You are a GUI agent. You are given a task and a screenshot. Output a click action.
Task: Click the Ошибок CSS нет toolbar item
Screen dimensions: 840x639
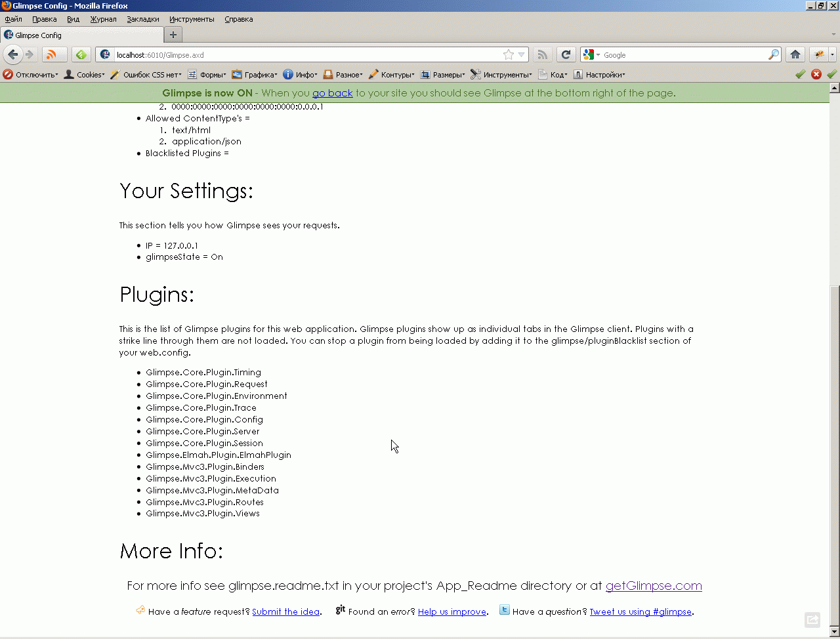click(x=145, y=75)
